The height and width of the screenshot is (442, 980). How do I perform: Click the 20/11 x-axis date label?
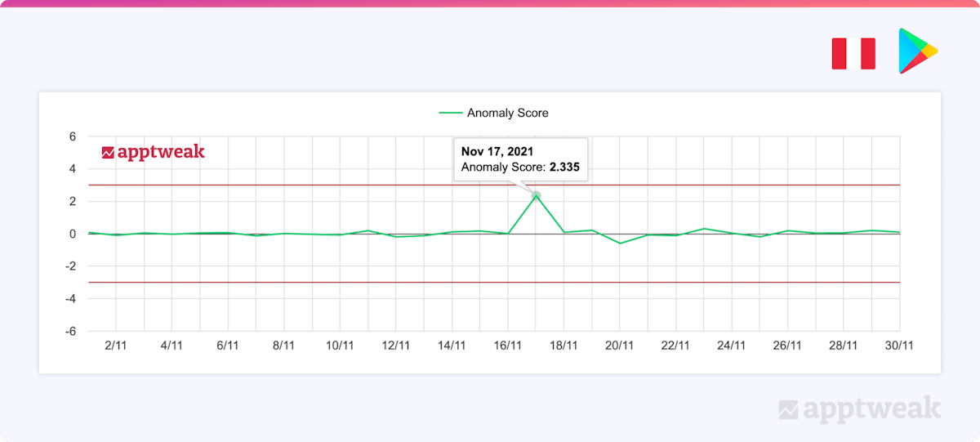point(620,346)
